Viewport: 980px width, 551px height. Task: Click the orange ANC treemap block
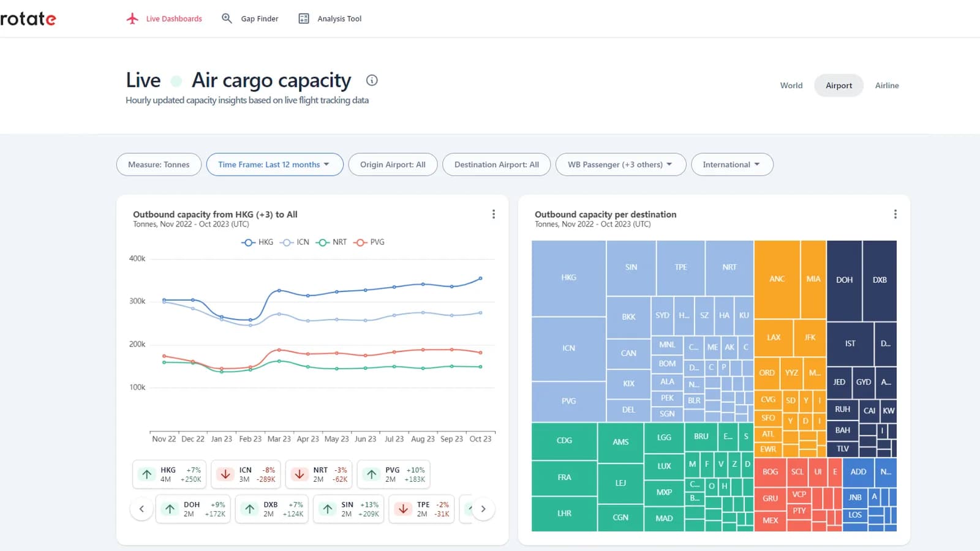coord(777,279)
